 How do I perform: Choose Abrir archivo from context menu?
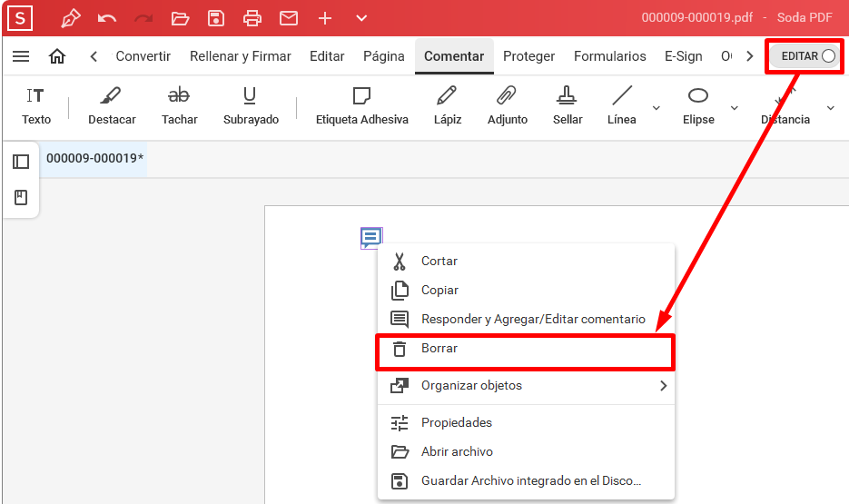pyautogui.click(x=526, y=451)
